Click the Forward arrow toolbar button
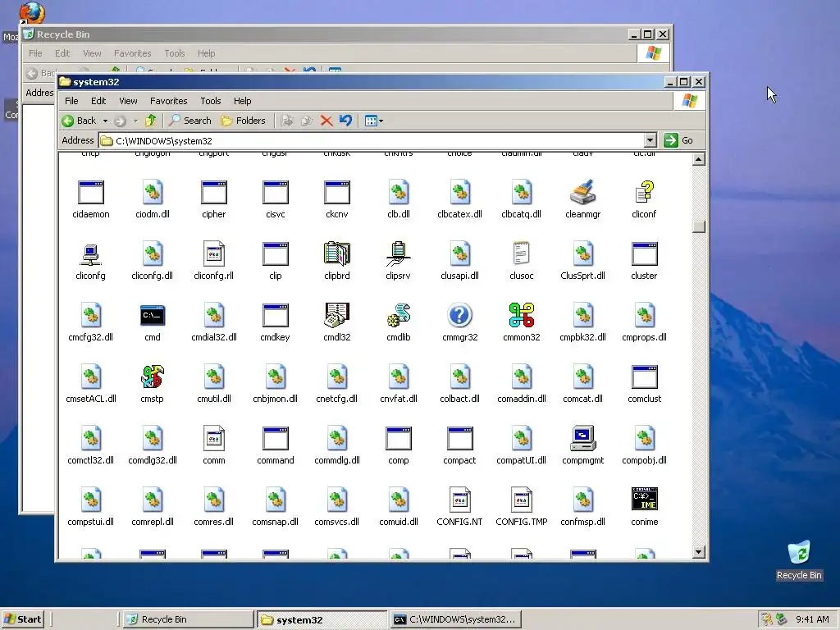This screenshot has width=840, height=630. tap(120, 121)
